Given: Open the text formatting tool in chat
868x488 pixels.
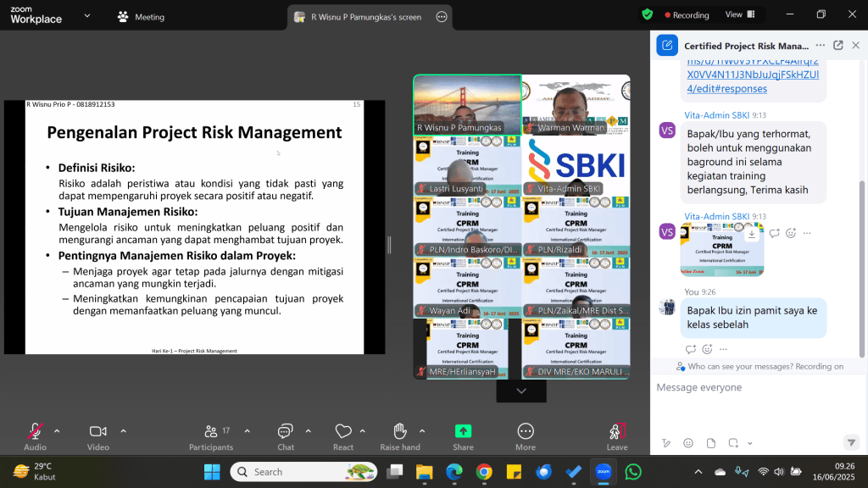Looking at the screenshot, I should [666, 442].
